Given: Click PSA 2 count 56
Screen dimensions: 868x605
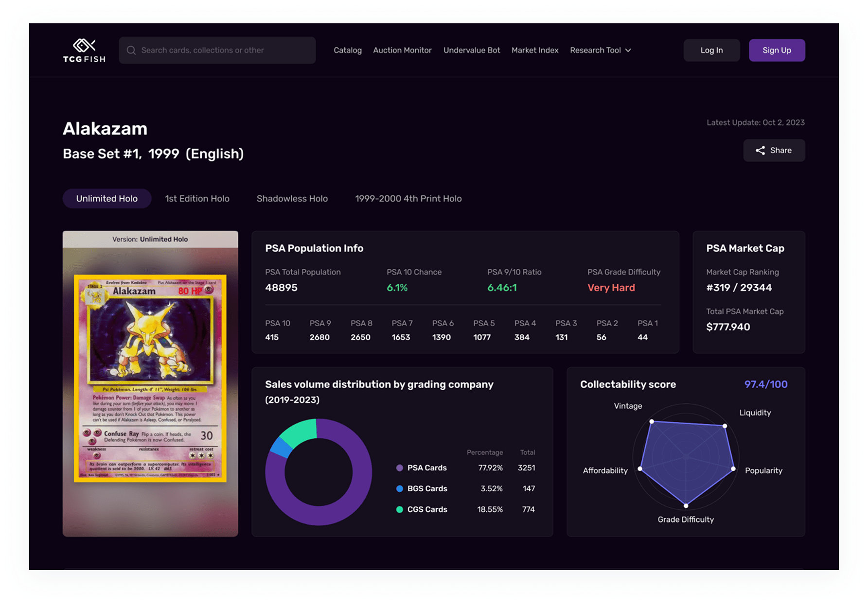Looking at the screenshot, I should tap(602, 337).
